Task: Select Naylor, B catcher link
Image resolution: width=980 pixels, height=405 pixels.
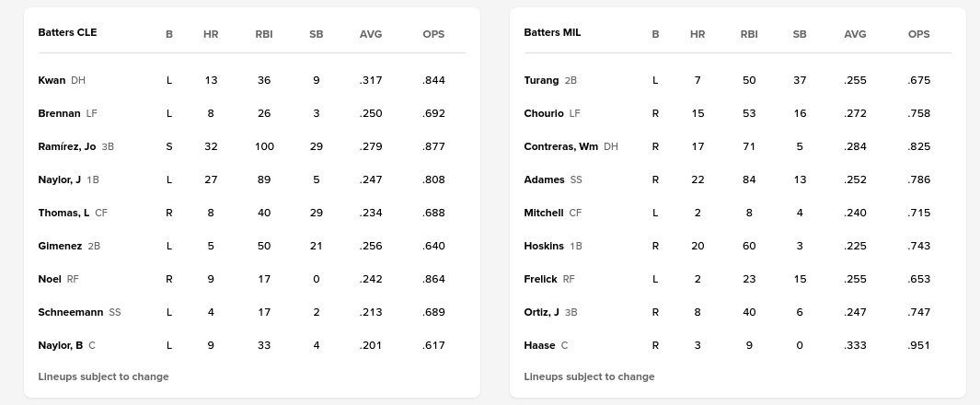Action: (x=61, y=345)
